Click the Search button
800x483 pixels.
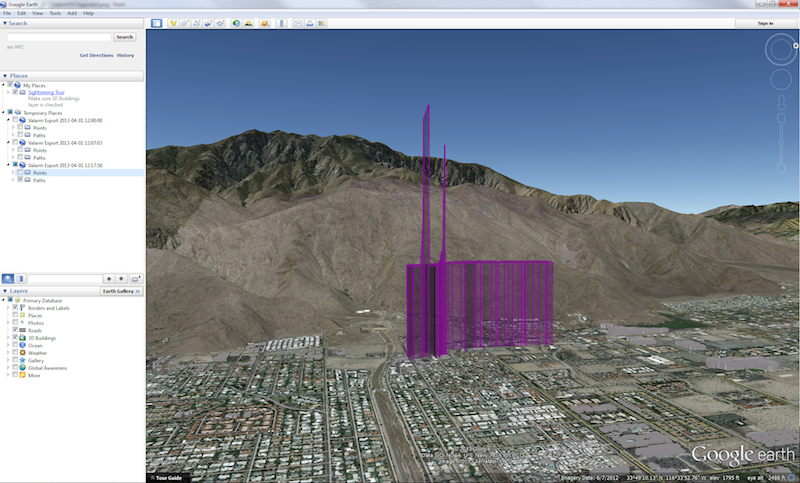coord(125,37)
